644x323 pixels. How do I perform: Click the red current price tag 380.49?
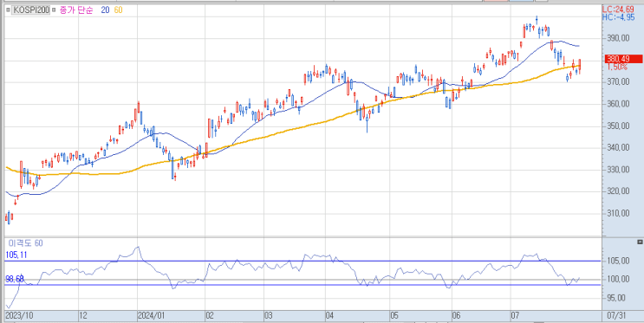click(x=623, y=59)
